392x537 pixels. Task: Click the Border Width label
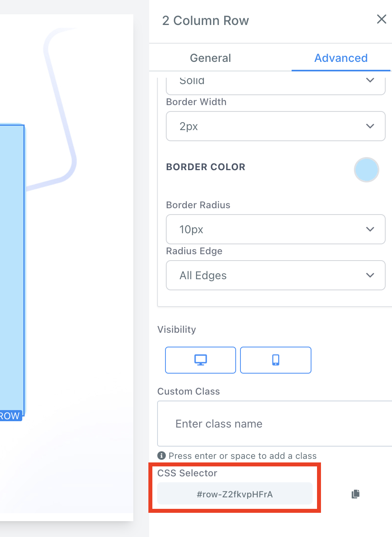pyautogui.click(x=196, y=102)
